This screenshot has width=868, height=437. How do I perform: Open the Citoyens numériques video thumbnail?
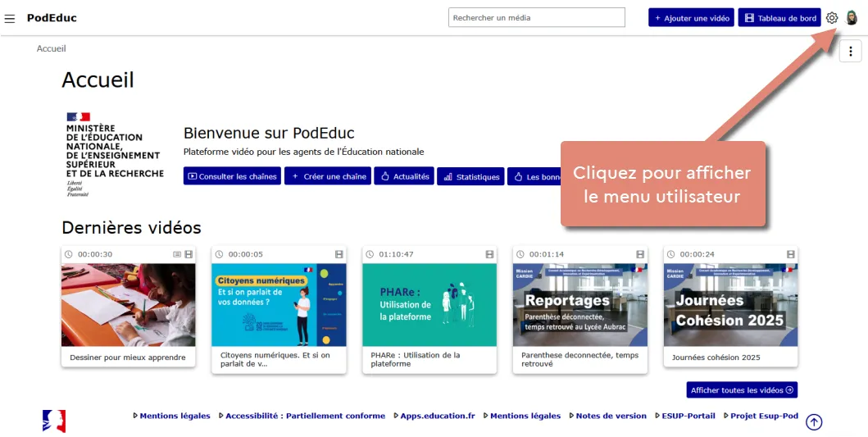pos(279,305)
